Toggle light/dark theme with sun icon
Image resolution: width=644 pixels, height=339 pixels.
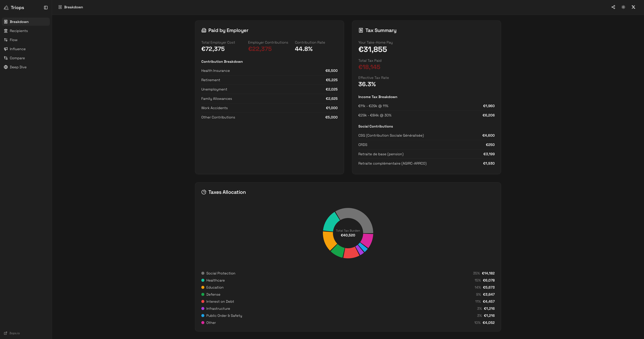coord(623,7)
